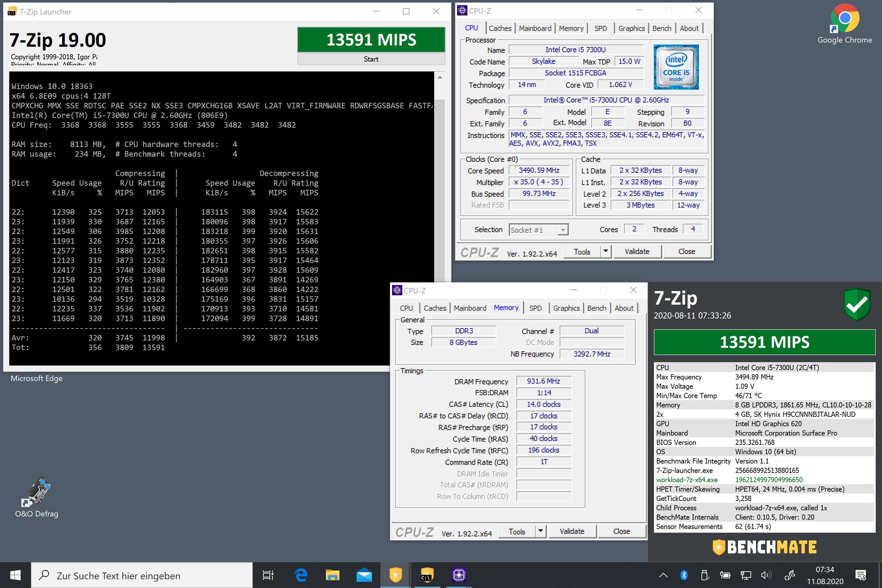This screenshot has width=882, height=588.
Task: Open Bench tab in Memory CPU-Z window
Action: (596, 308)
